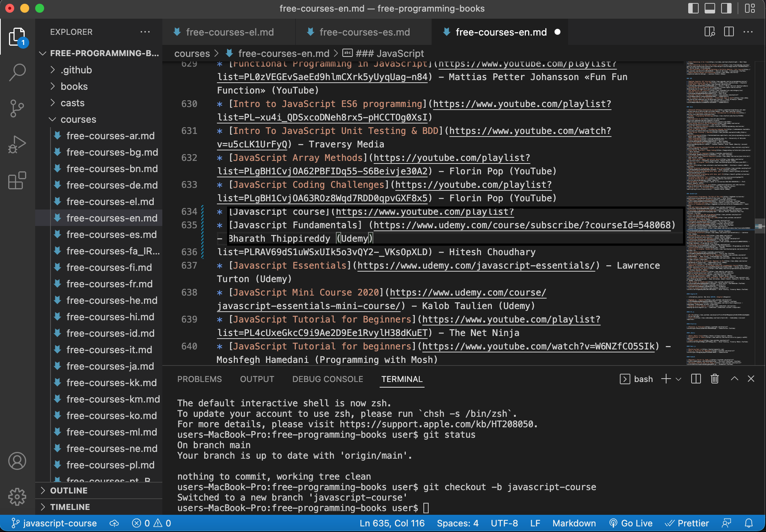Click the unsaved dot on free-courses-en.md tab
This screenshot has height=532, width=766.
pos(557,32)
